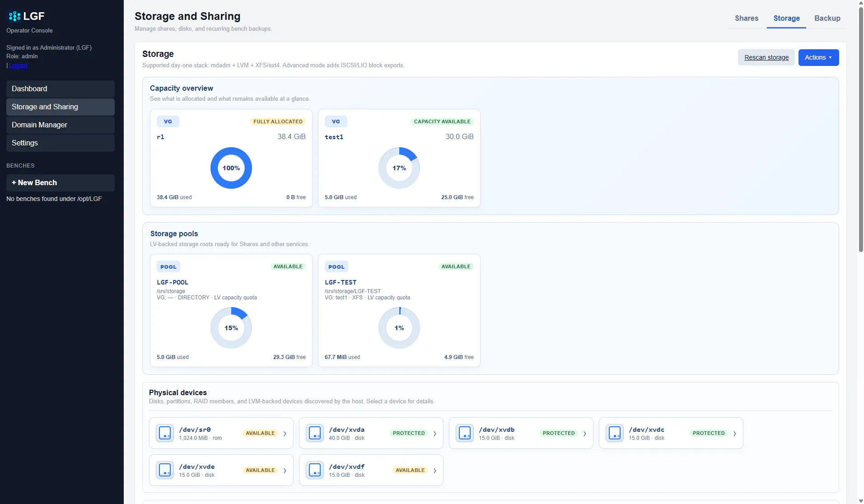Click the /dev/xvda disk icon

(315, 433)
